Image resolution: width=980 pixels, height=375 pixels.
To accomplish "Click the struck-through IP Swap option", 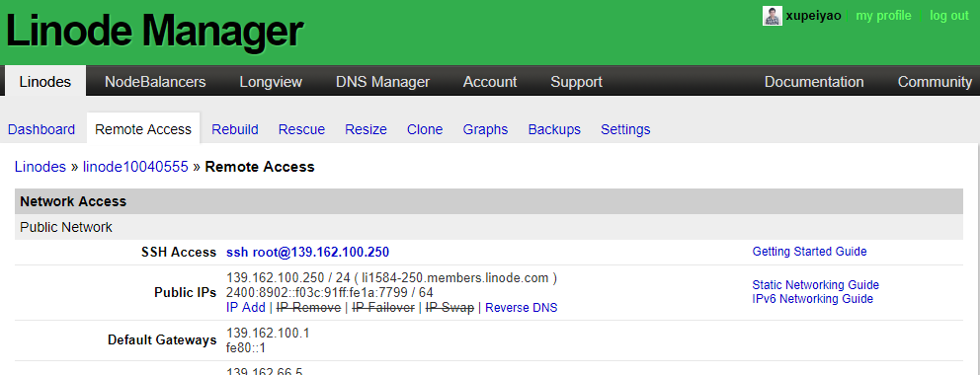I will coord(449,308).
